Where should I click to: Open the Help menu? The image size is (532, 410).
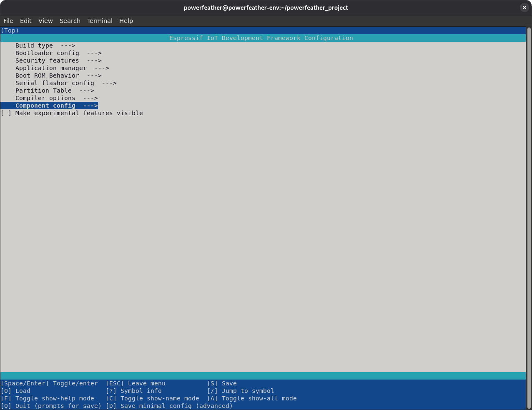pos(126,21)
